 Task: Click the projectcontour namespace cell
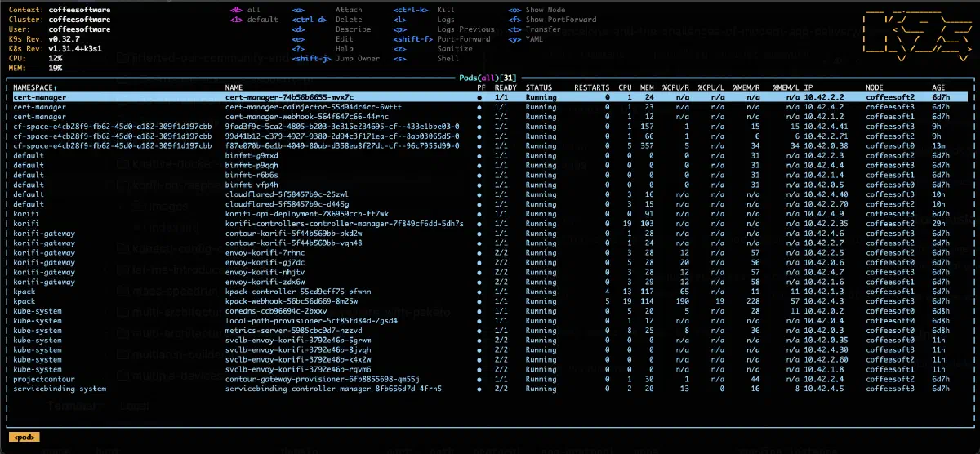pos(42,379)
